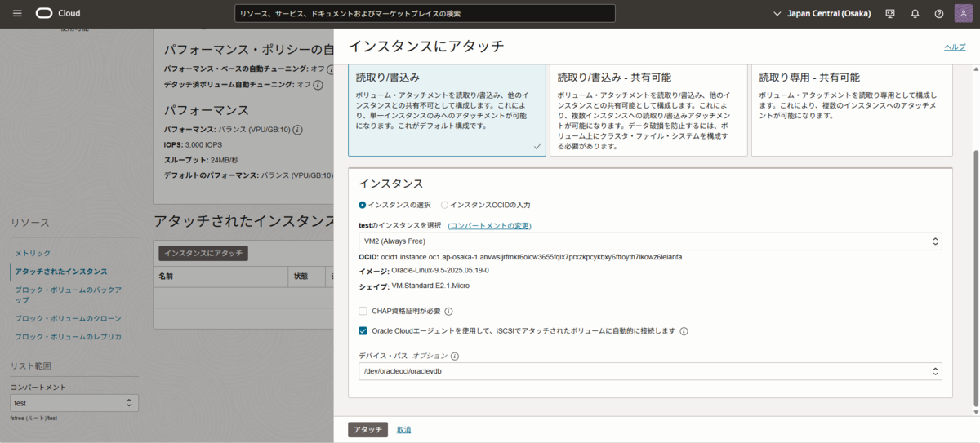Show info for CHAP資格証明が必要

tap(448, 311)
